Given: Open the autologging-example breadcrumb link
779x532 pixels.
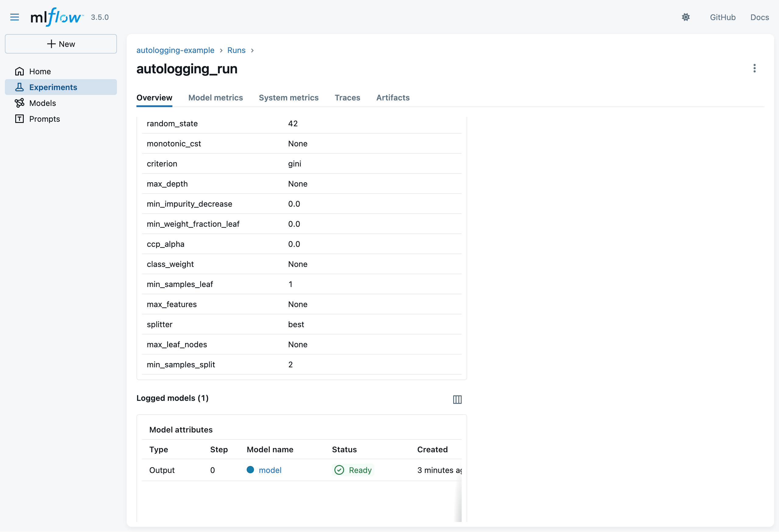Looking at the screenshot, I should 175,50.
